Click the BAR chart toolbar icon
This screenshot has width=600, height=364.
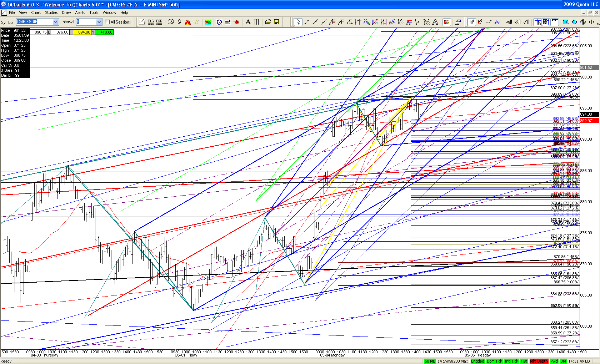point(159,22)
